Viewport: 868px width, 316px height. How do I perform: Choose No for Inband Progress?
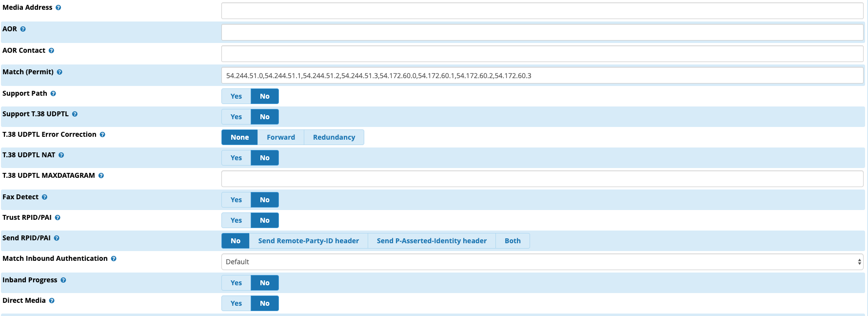[x=265, y=283]
